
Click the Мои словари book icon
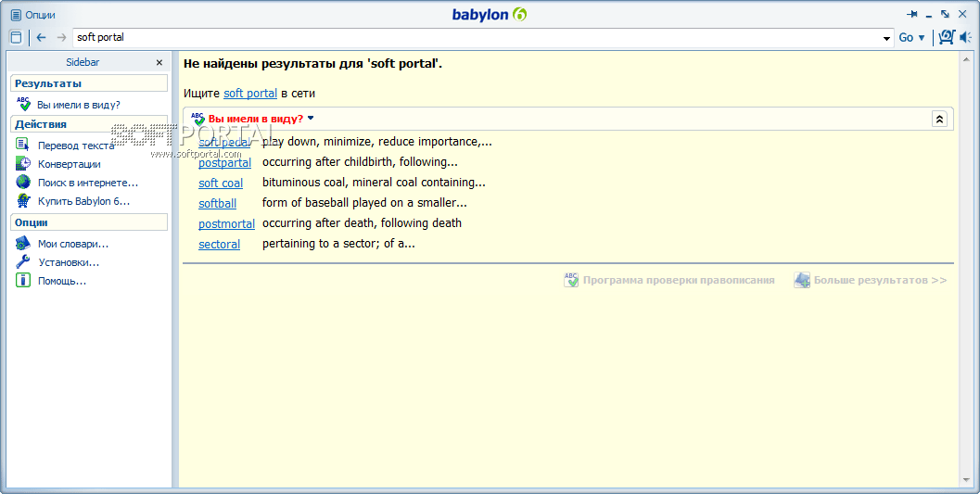point(23,243)
